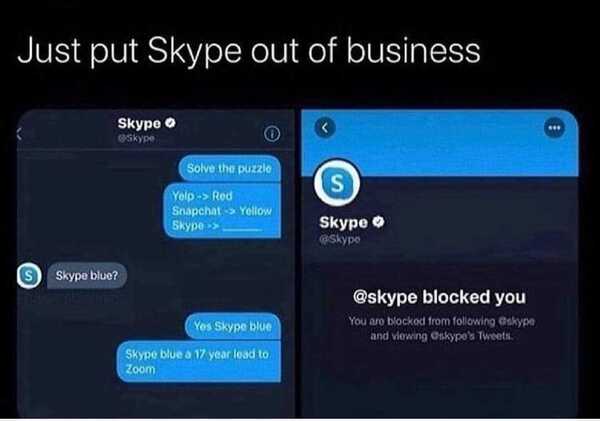Click the '17 year lead to Zoom' message
600x421 pixels.
pyautogui.click(x=199, y=362)
